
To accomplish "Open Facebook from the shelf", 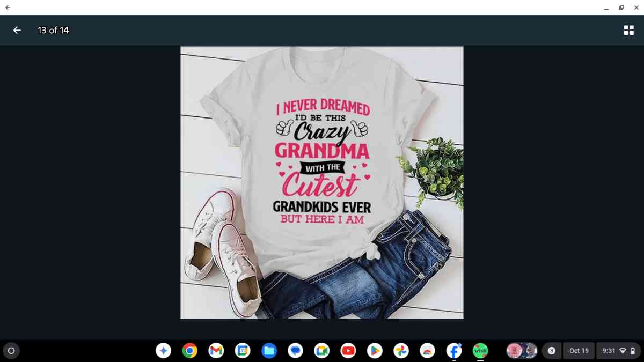I will pyautogui.click(x=454, y=351).
